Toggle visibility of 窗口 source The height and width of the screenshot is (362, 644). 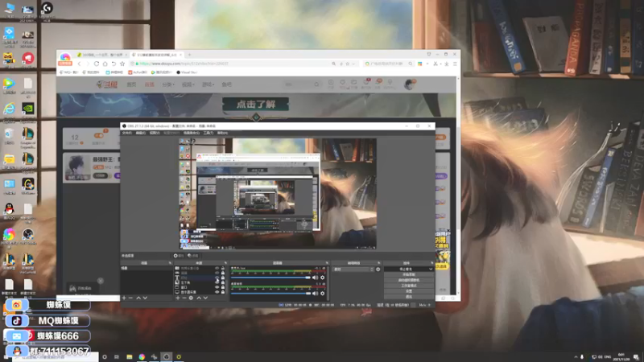(x=217, y=287)
